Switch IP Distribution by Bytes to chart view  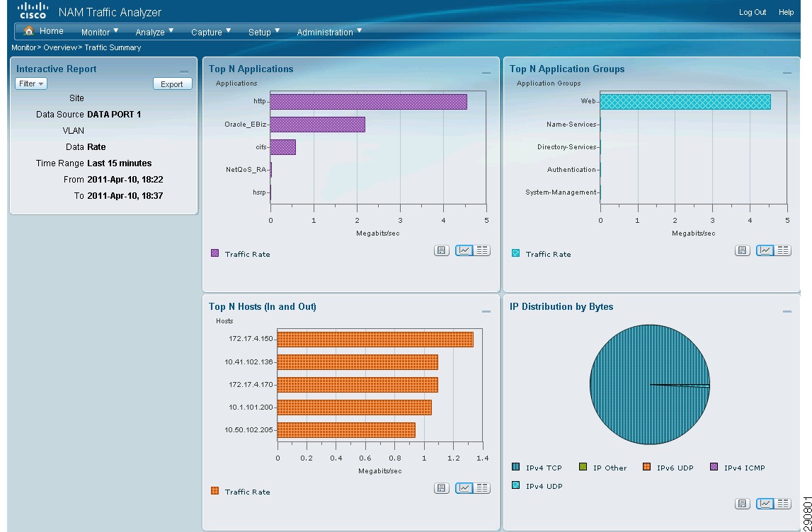click(x=765, y=504)
